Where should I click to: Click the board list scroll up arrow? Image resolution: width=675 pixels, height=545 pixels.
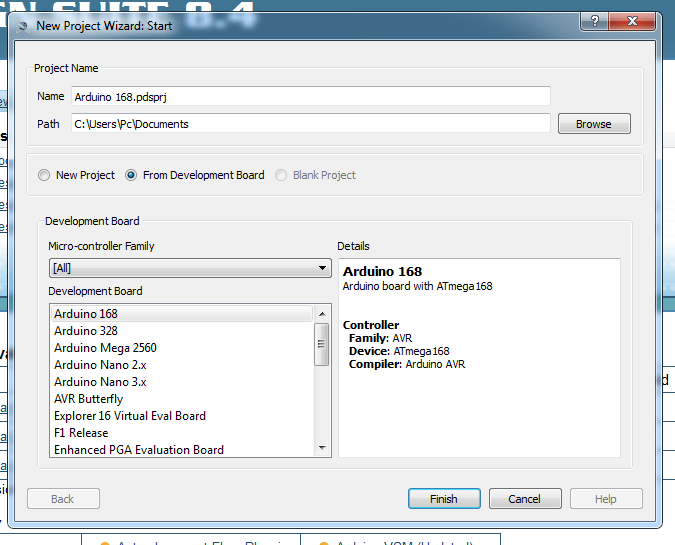322,314
